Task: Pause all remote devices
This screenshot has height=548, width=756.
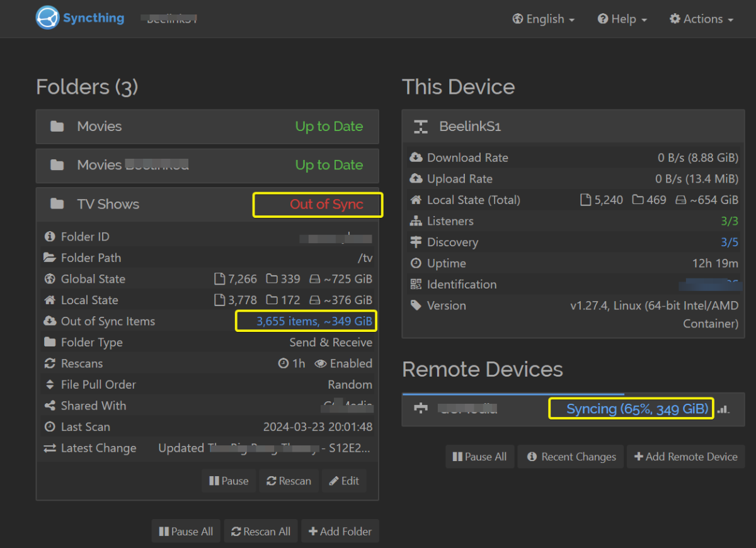Action: coord(479,457)
